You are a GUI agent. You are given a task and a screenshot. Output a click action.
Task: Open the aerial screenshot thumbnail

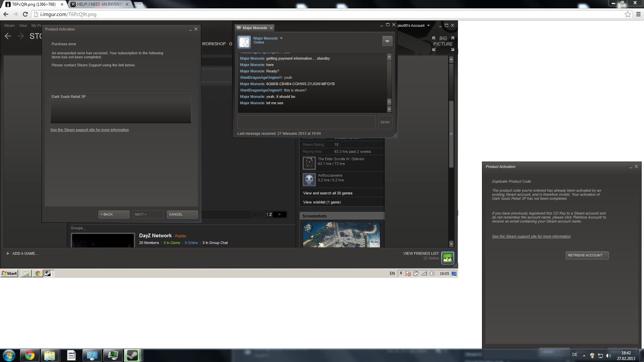[341, 235]
